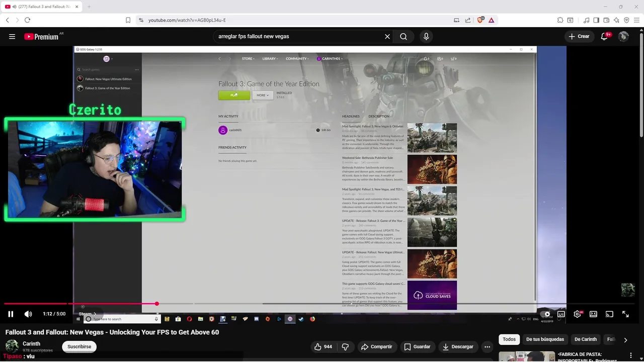The height and width of the screenshot is (362, 644).
Task: Click the address bar URL
Action: [187, 20]
